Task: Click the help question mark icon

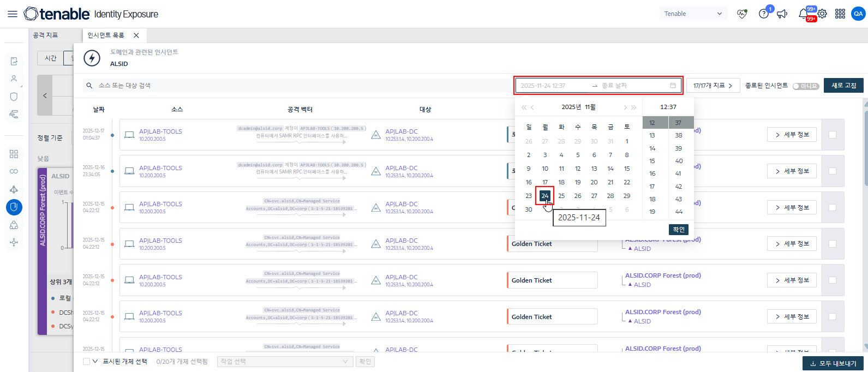Action: (x=764, y=14)
